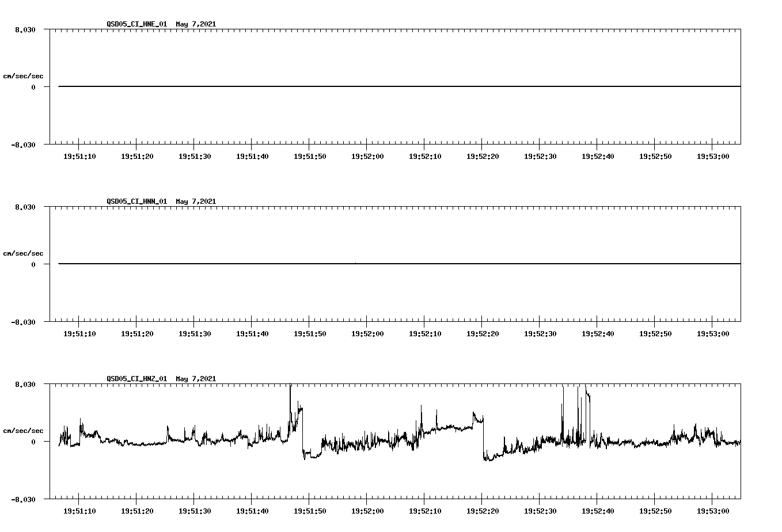Click the cm/sec/sec unit label on the HNE plot
Image resolution: width=782 pixels, height=532 pixels.
24,75
